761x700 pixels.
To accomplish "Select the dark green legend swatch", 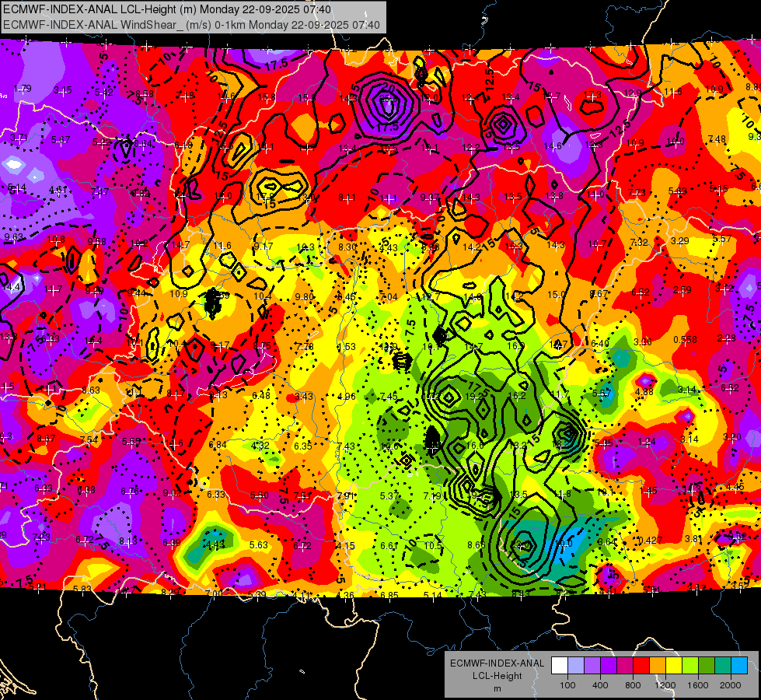I will [706, 666].
